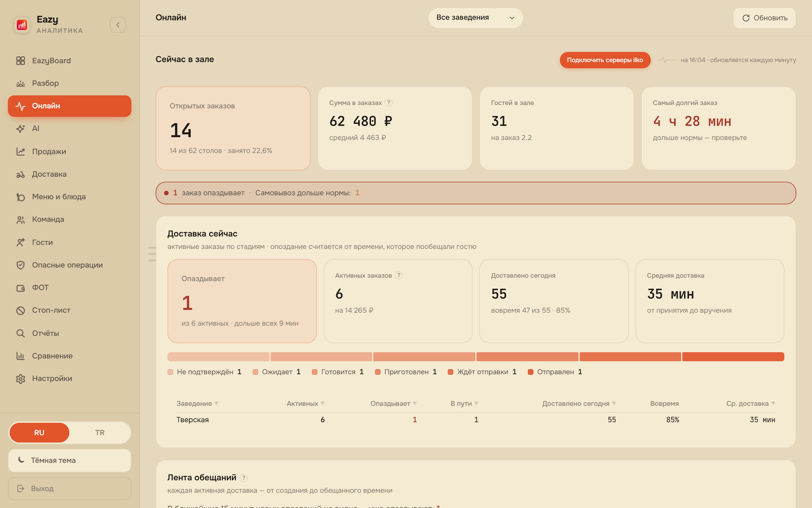The image size is (812, 508).
Task: Click the Меню и блюда icon
Action: point(21,197)
